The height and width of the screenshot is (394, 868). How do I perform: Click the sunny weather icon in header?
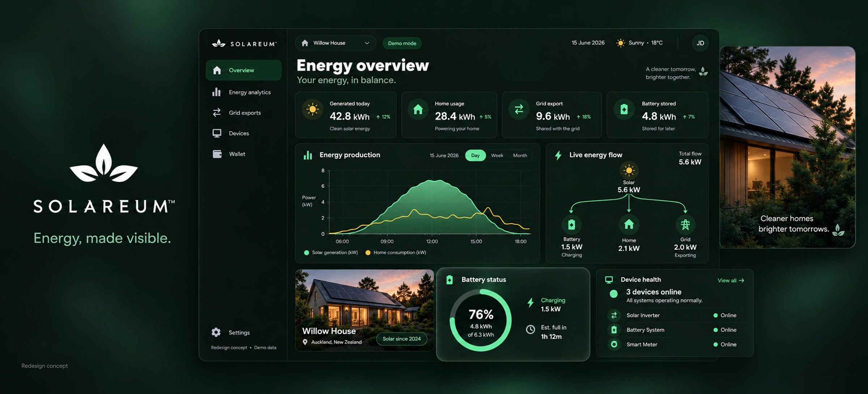(620, 43)
